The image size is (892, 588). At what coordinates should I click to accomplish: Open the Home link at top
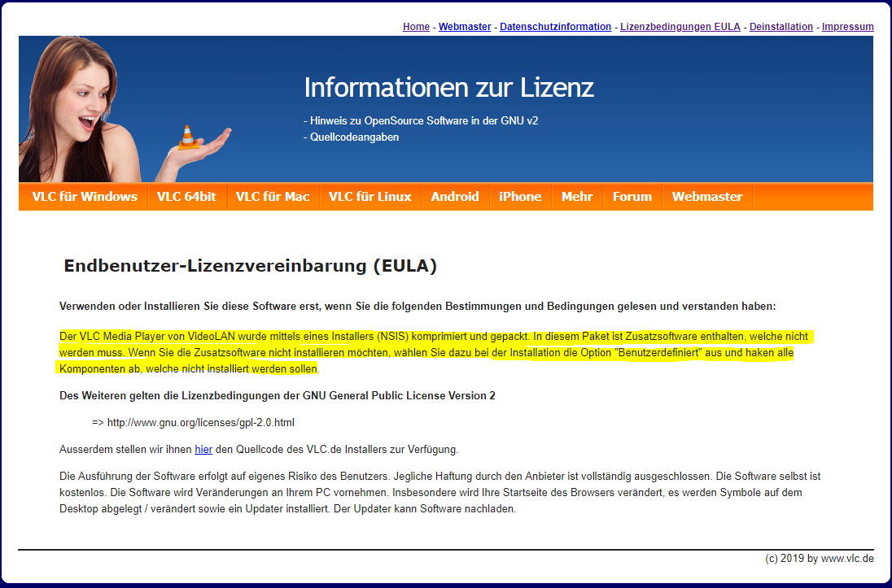point(416,27)
